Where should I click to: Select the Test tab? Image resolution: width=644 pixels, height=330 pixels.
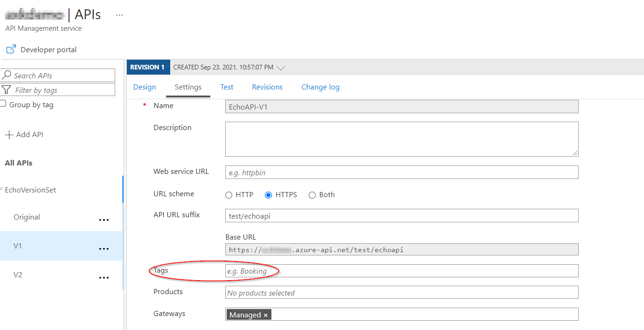[x=227, y=87]
